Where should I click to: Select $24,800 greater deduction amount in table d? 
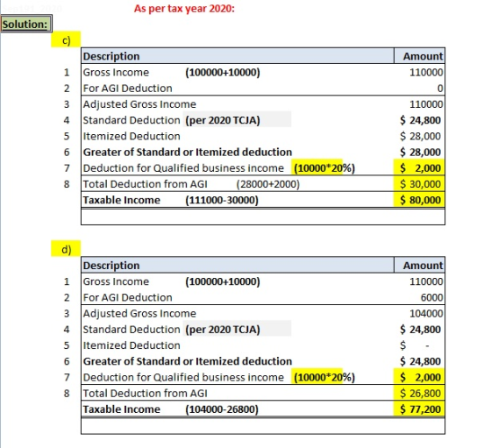click(420, 361)
